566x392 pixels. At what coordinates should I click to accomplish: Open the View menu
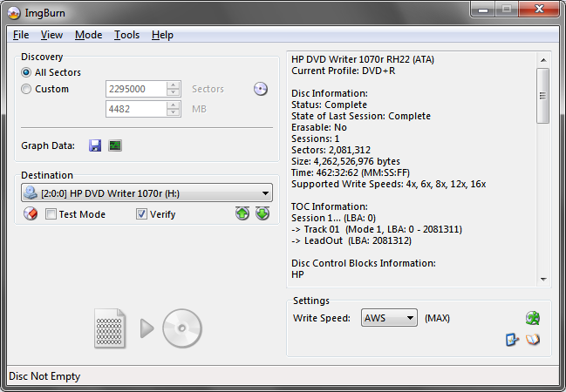(x=51, y=35)
